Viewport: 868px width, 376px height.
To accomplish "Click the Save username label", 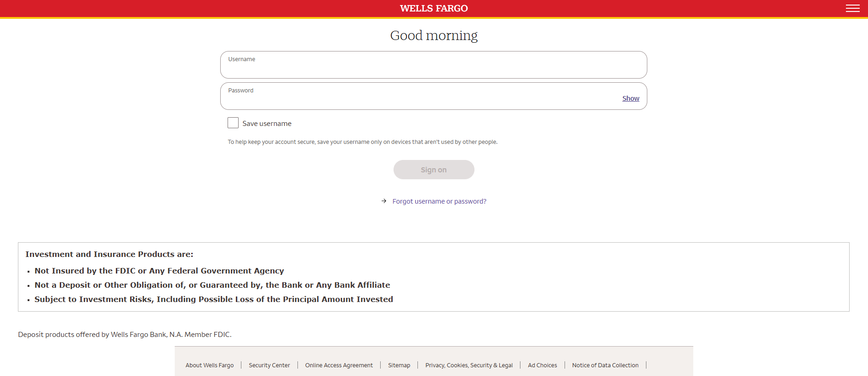I will (267, 124).
